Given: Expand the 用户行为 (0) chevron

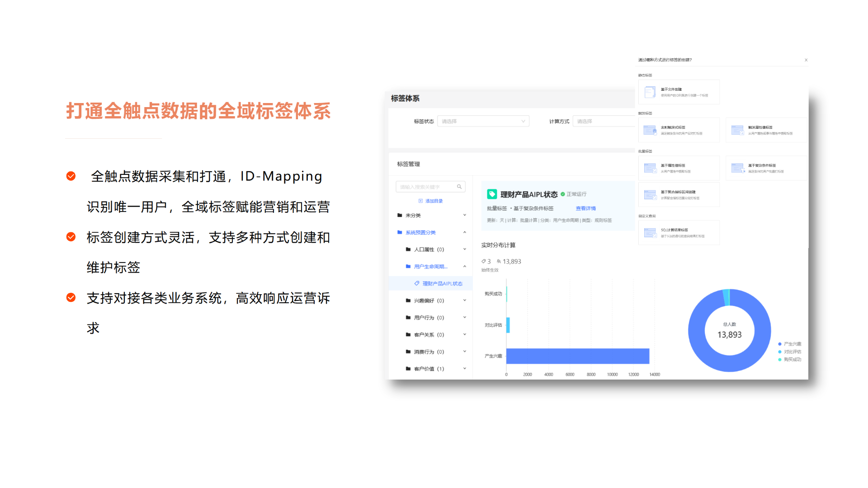Looking at the screenshot, I should 464,317.
